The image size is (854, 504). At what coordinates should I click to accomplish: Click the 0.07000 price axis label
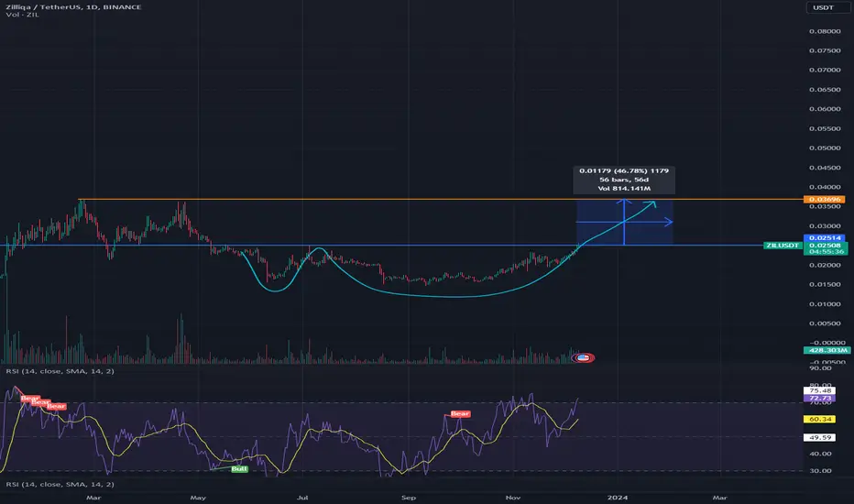pos(825,71)
